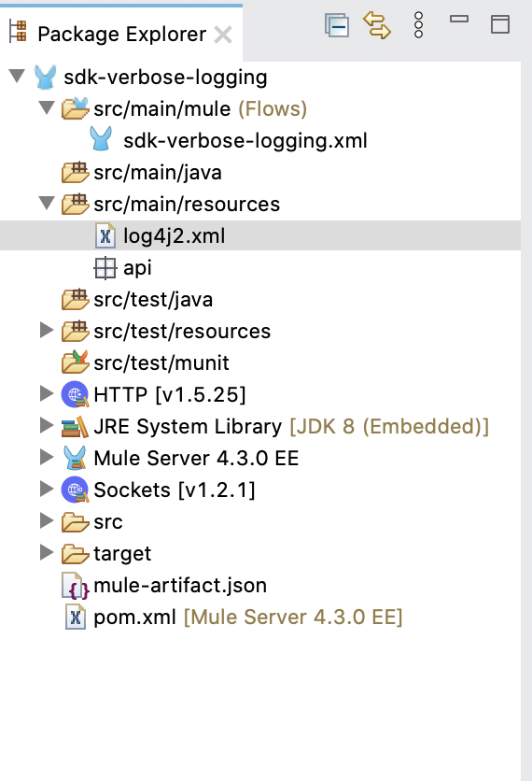532x781 pixels.
Task: Collapse the src/main/mule folder
Action: [x=47, y=107]
